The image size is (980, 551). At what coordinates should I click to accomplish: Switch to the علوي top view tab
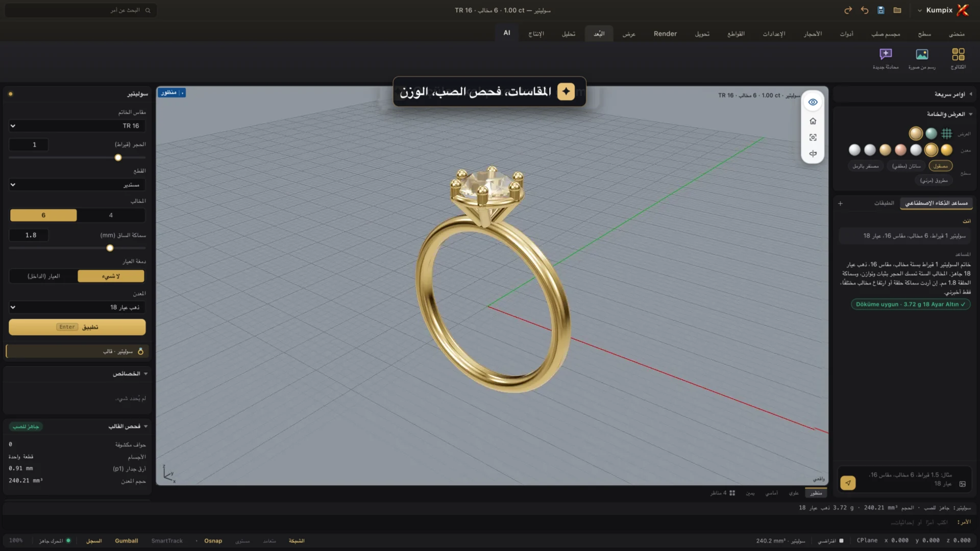(x=794, y=493)
